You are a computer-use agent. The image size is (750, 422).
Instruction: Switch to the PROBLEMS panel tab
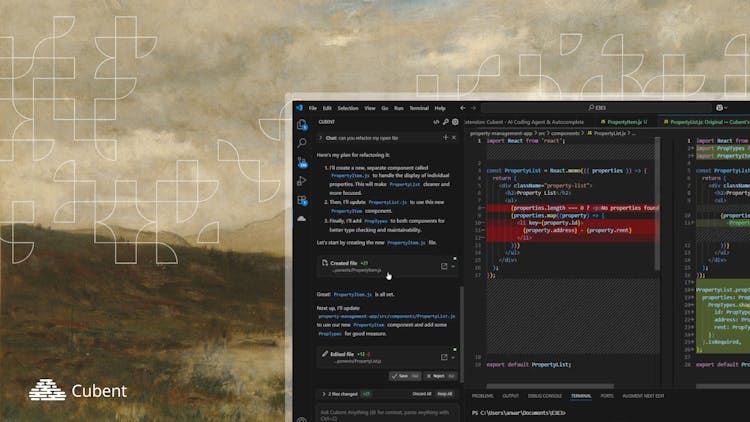click(482, 396)
